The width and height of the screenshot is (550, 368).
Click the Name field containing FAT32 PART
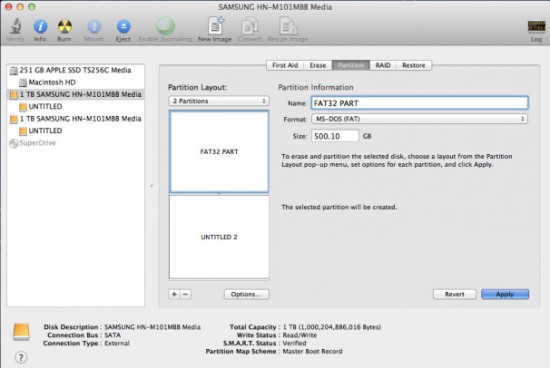(x=420, y=103)
